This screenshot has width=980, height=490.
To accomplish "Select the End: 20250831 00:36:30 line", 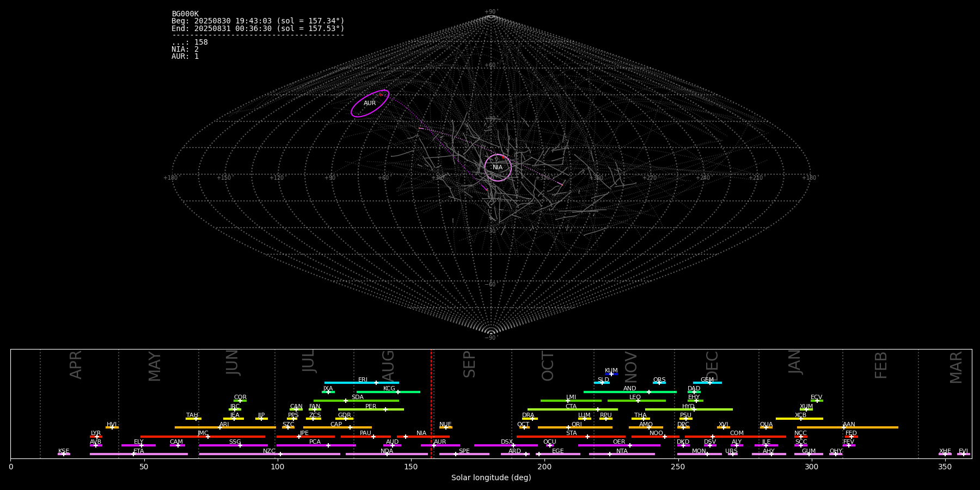I will pos(258,28).
